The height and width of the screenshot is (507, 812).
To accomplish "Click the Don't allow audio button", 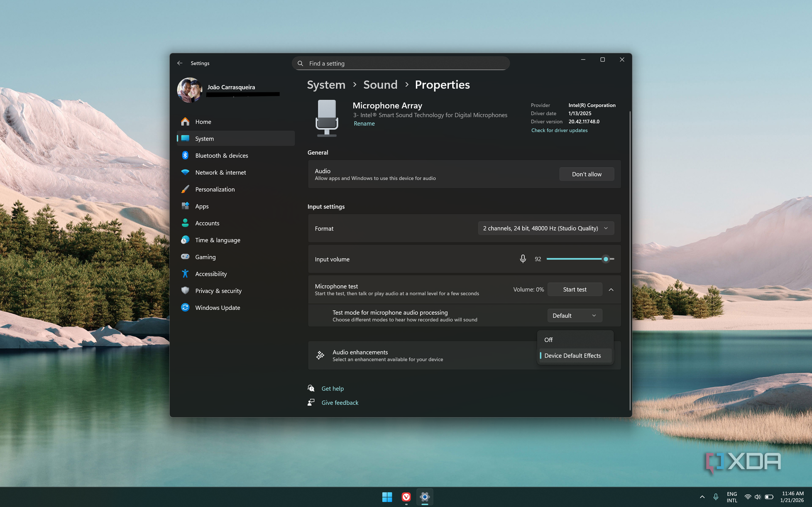I will [587, 174].
